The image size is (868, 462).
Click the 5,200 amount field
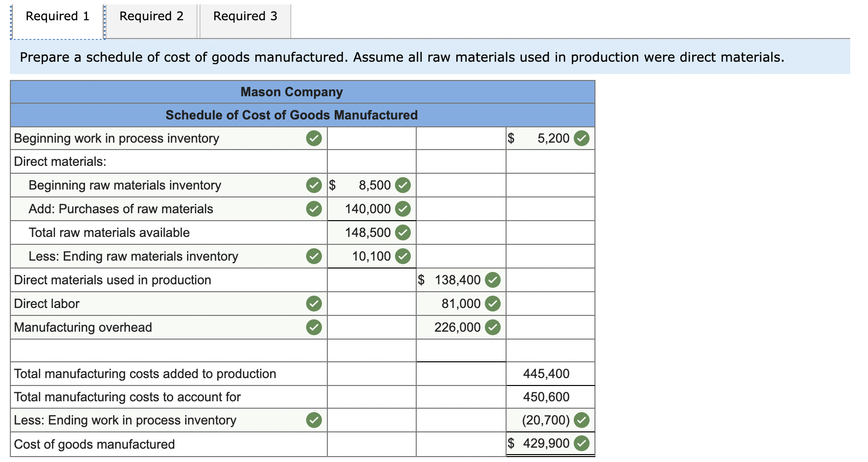(x=550, y=139)
